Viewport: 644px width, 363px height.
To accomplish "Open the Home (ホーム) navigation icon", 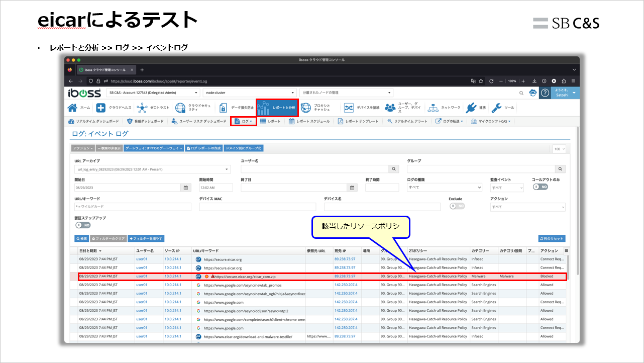I will point(72,108).
